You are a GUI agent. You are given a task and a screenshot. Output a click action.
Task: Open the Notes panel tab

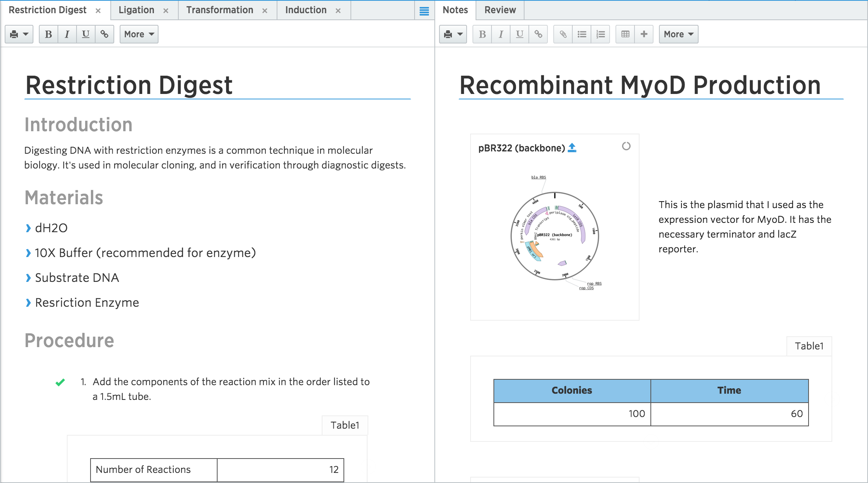click(456, 10)
